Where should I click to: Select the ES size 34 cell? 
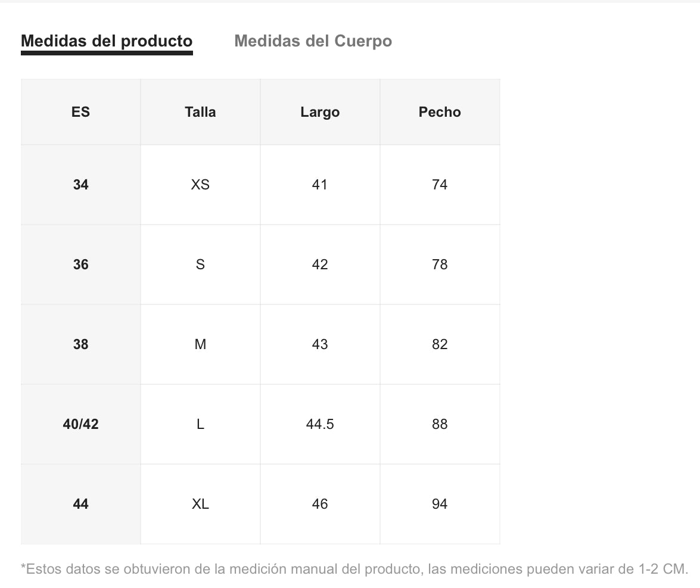(80, 185)
